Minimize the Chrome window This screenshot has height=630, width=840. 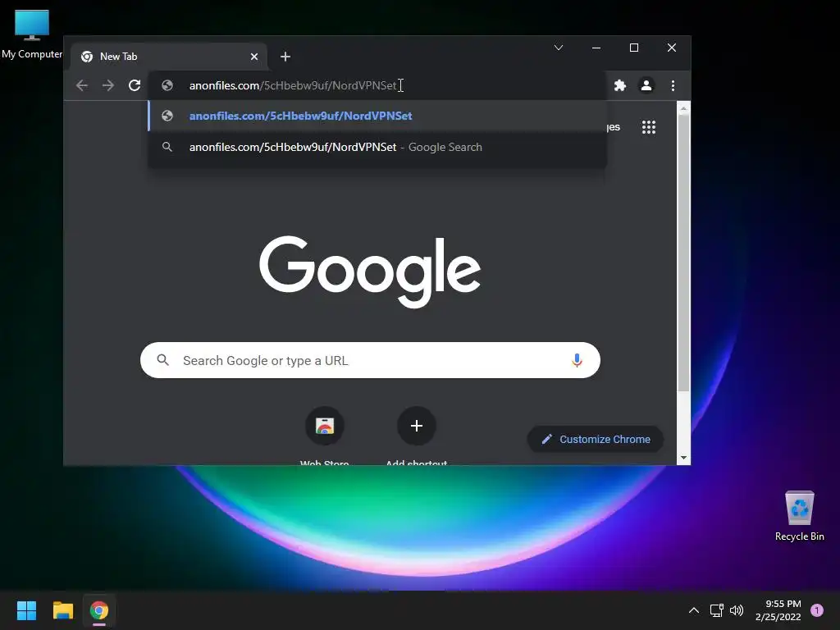coord(596,48)
